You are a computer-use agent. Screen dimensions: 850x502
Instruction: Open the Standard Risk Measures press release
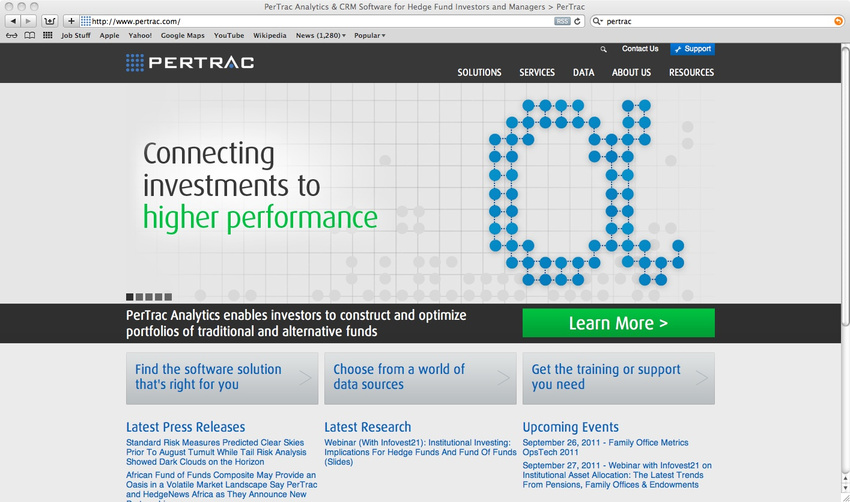point(216,452)
